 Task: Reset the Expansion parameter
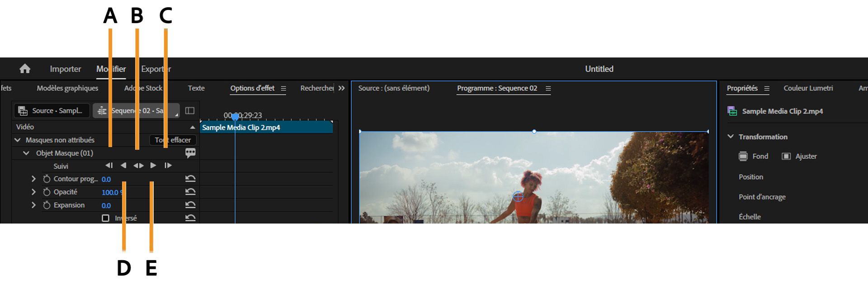point(190,205)
